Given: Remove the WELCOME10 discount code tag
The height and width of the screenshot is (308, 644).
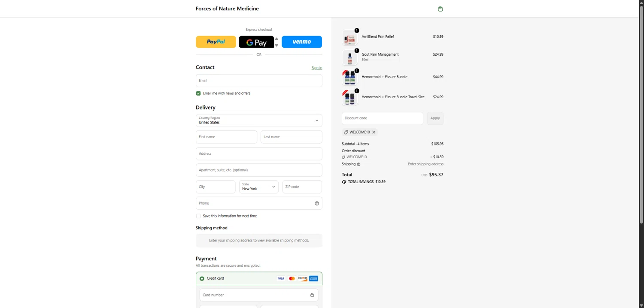Looking at the screenshot, I should [x=374, y=132].
